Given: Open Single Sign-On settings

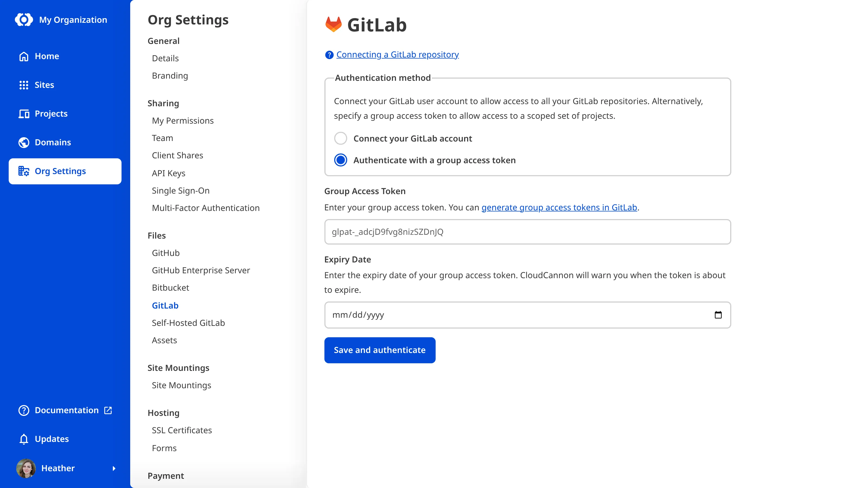Looking at the screenshot, I should [181, 191].
